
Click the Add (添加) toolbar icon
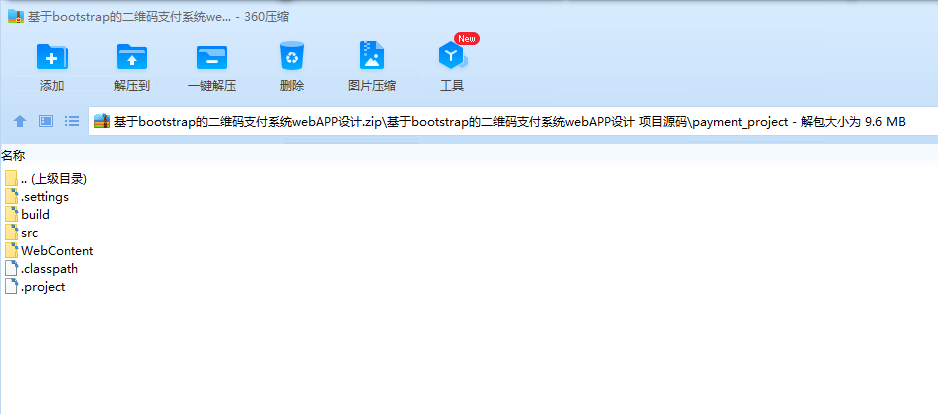52,57
